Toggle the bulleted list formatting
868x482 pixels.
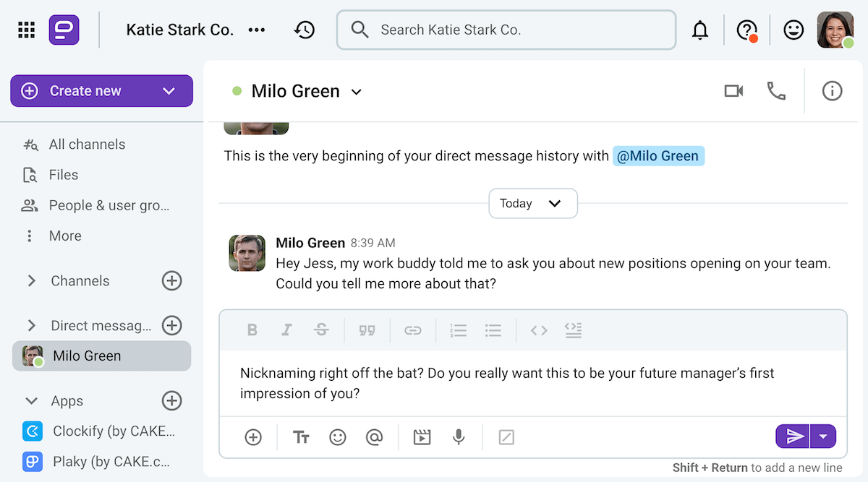[x=493, y=330]
